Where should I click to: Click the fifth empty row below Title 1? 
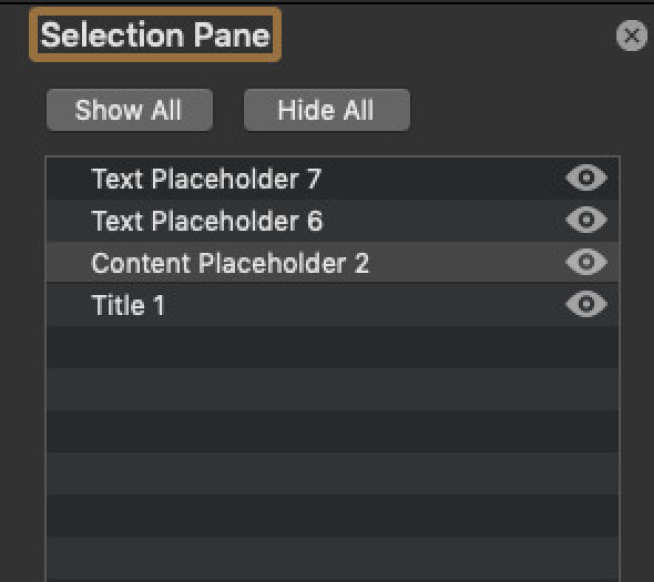coord(332,515)
